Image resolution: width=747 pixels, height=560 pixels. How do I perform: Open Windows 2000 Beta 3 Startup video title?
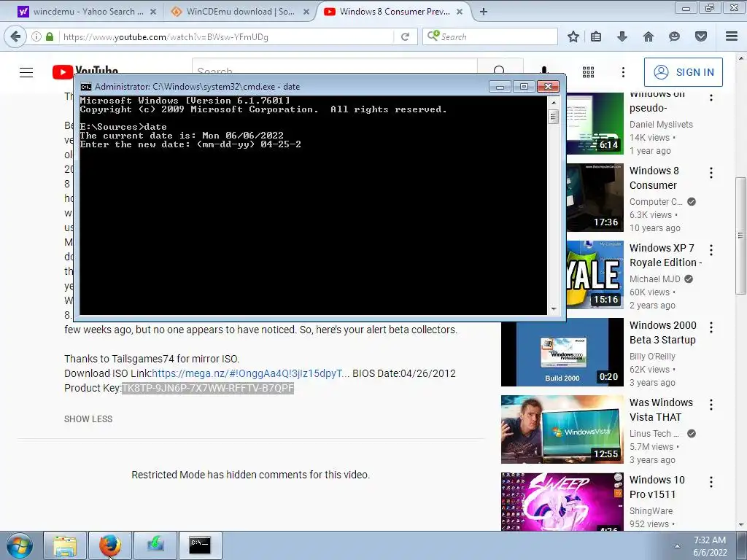(662, 332)
